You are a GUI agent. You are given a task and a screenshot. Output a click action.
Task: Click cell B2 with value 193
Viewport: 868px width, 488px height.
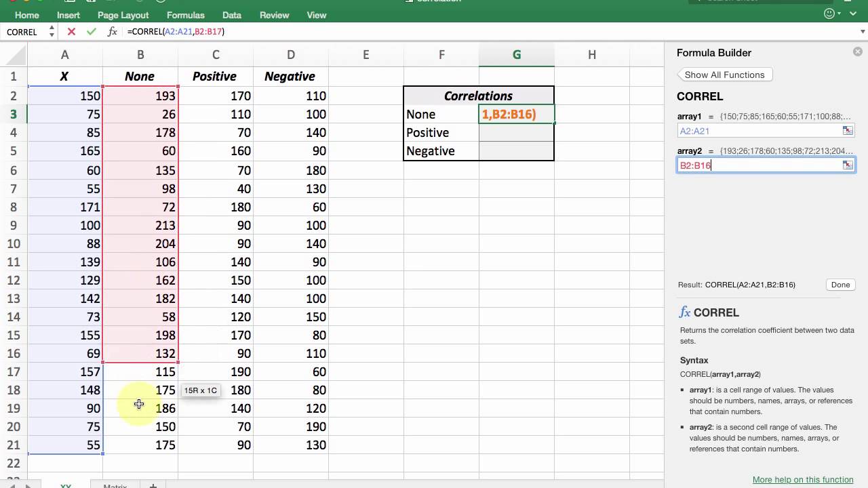coord(140,96)
